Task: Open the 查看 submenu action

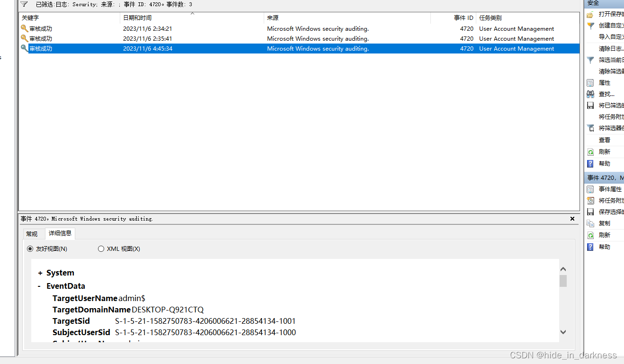Action: tap(605, 140)
